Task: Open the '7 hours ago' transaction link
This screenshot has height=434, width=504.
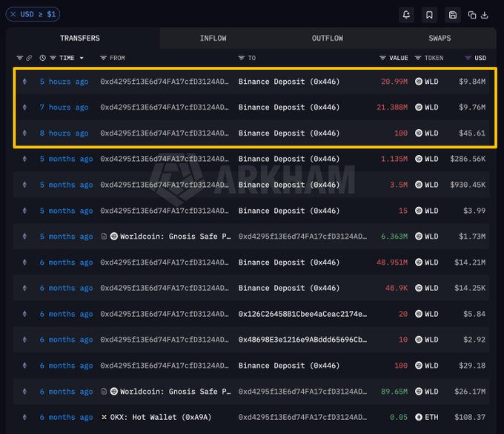Action: [x=64, y=108]
